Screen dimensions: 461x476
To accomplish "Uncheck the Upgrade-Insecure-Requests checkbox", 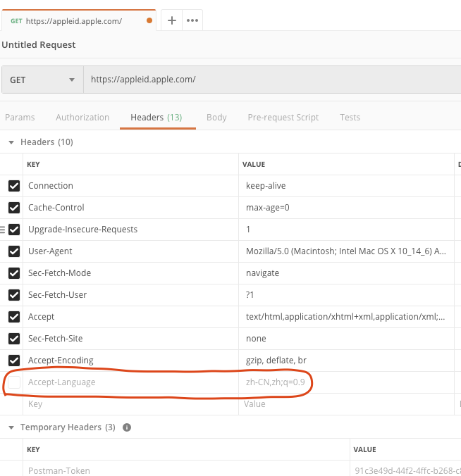I will click(14, 230).
